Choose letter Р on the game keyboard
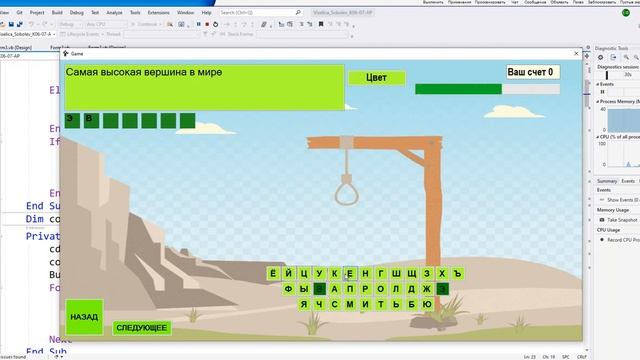Screen dimensions: 640x360 pos(365,289)
